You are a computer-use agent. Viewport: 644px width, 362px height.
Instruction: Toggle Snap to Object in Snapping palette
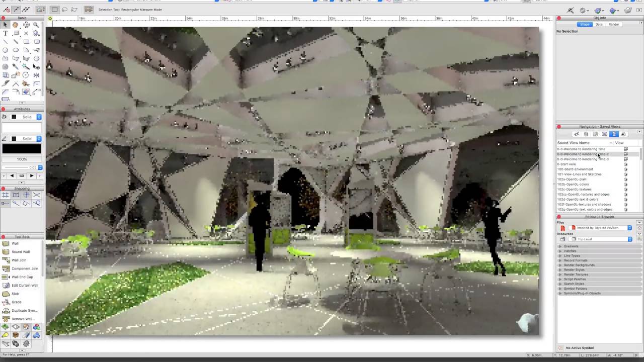(16, 195)
